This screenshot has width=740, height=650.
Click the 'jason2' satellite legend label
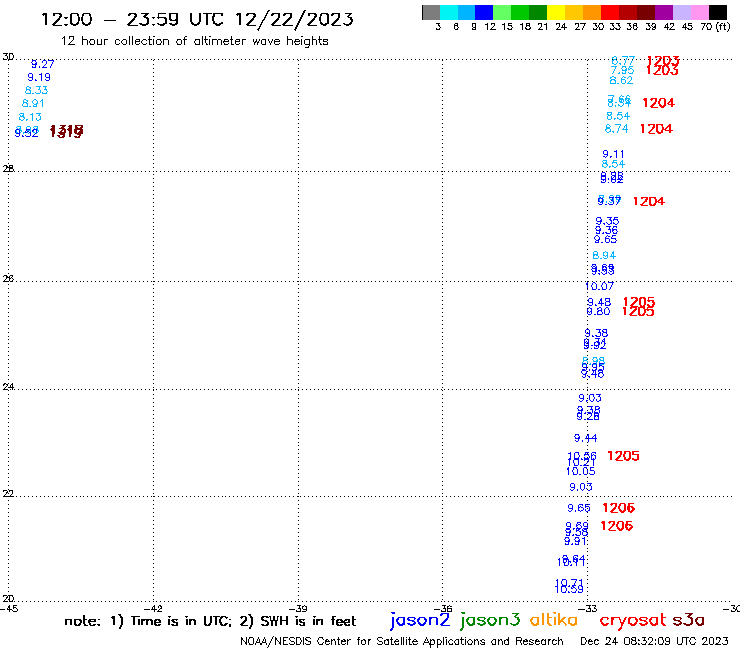420,620
